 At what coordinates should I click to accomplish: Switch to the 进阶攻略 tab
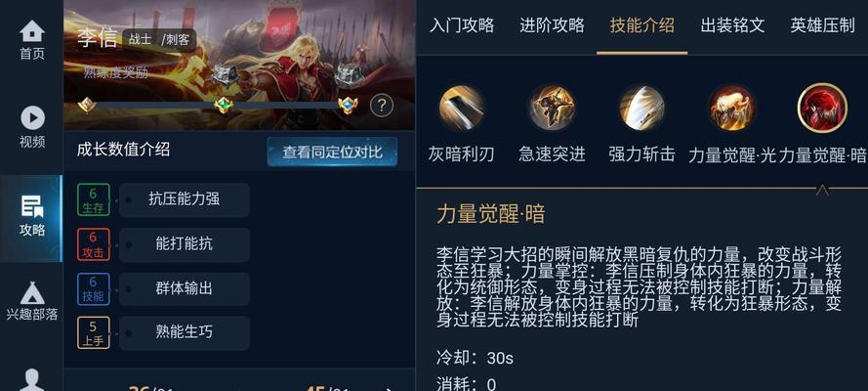(552, 25)
